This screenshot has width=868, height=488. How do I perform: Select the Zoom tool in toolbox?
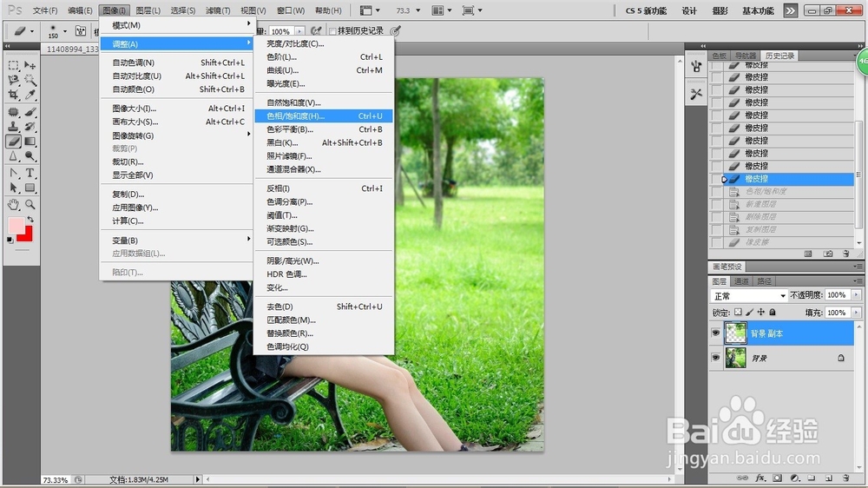point(30,205)
